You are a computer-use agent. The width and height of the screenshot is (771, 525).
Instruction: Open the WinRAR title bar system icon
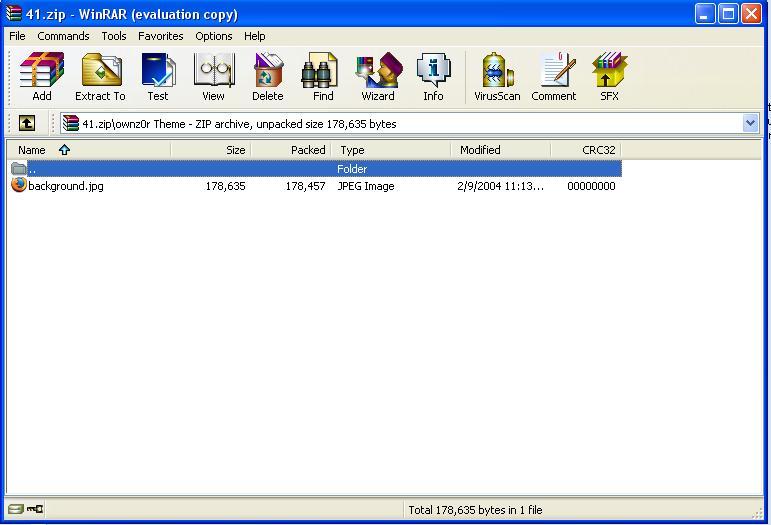(x=14, y=14)
